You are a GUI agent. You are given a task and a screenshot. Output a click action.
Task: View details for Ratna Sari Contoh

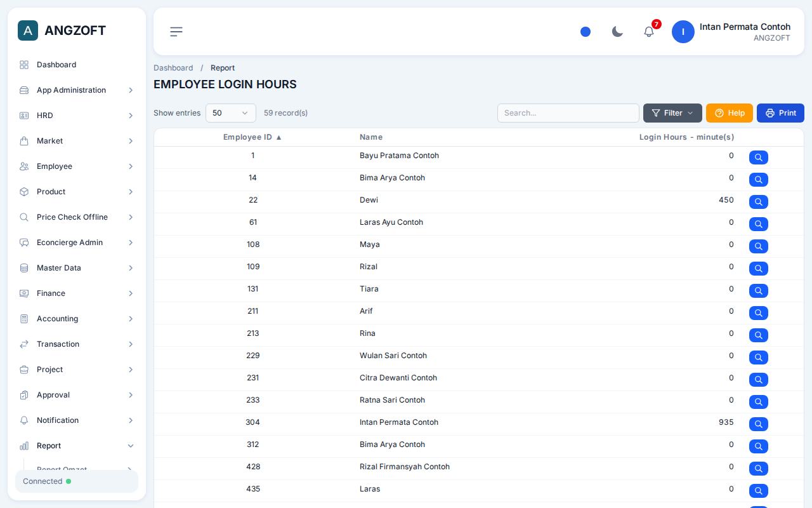759,402
